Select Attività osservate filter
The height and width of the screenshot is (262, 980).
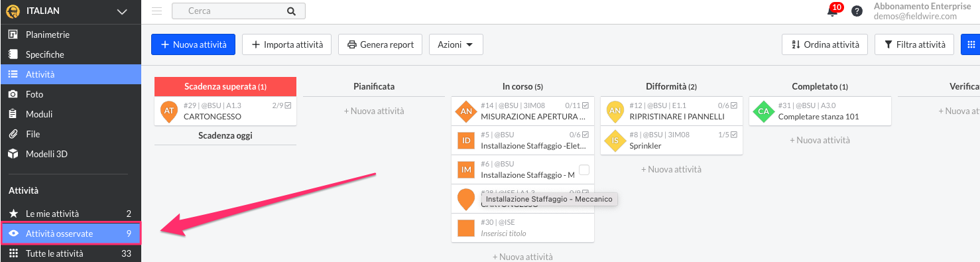pyautogui.click(x=70, y=233)
